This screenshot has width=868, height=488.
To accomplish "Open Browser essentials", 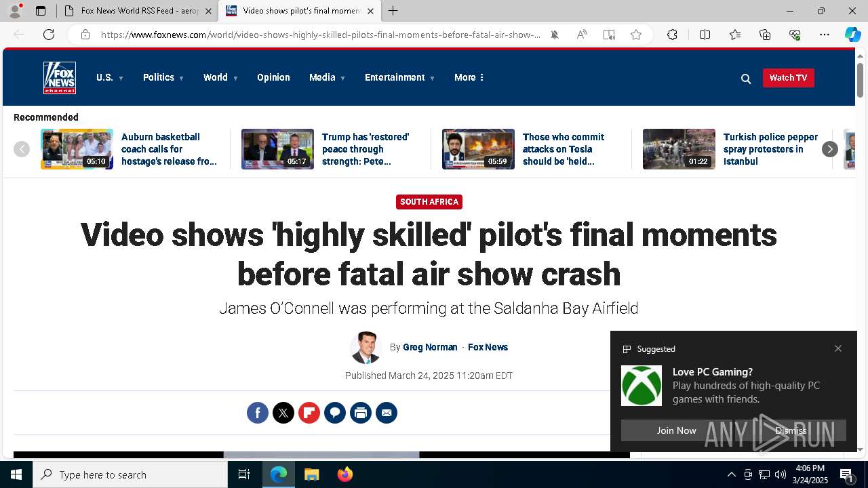I will pos(795,35).
